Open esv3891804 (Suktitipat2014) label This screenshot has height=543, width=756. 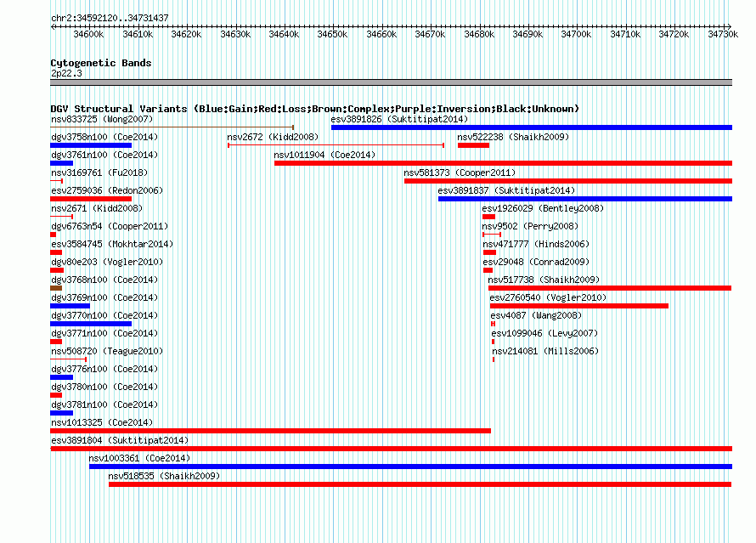tap(120, 440)
